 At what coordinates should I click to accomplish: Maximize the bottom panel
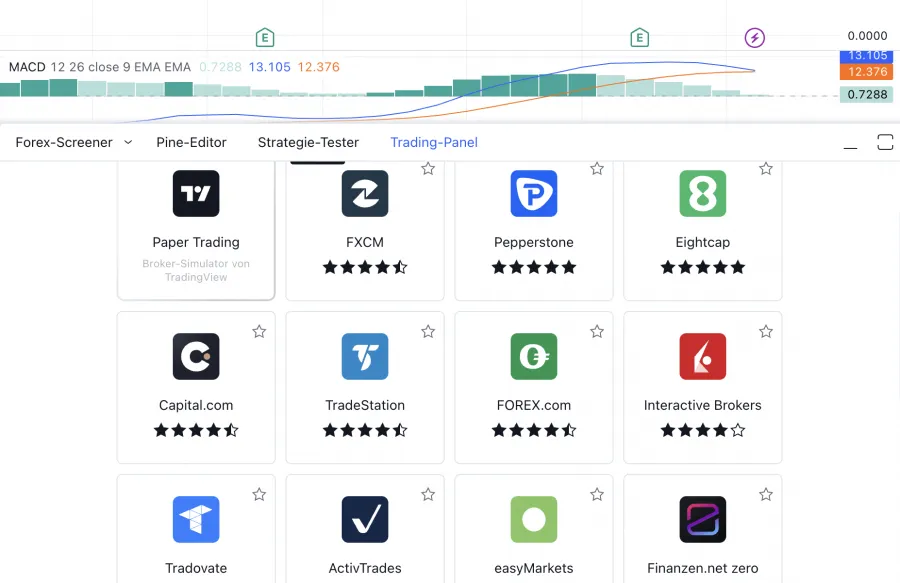[885, 142]
